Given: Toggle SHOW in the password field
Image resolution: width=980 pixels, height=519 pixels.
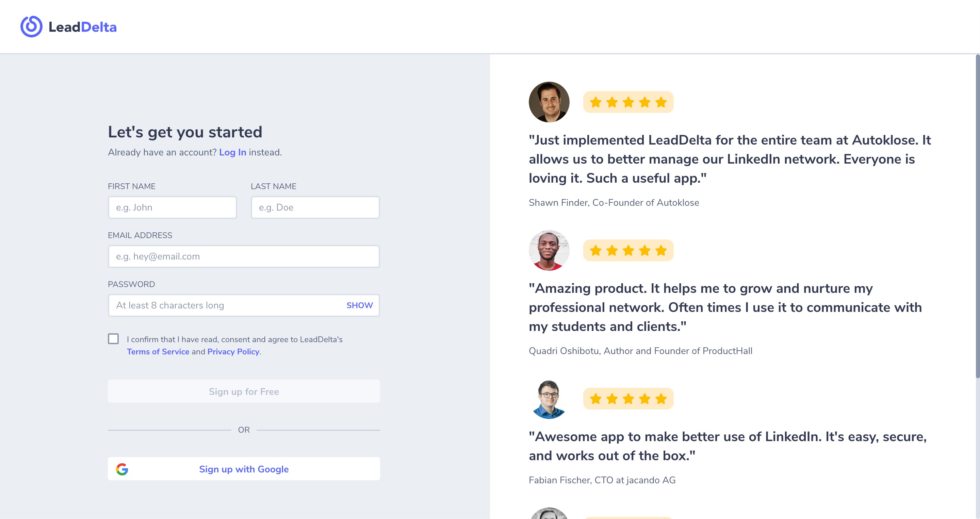Looking at the screenshot, I should [360, 305].
